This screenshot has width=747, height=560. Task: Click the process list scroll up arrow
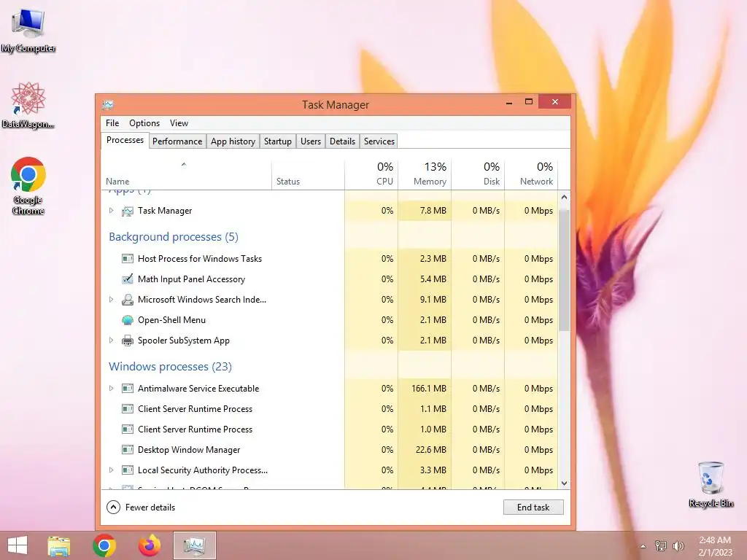click(x=564, y=197)
